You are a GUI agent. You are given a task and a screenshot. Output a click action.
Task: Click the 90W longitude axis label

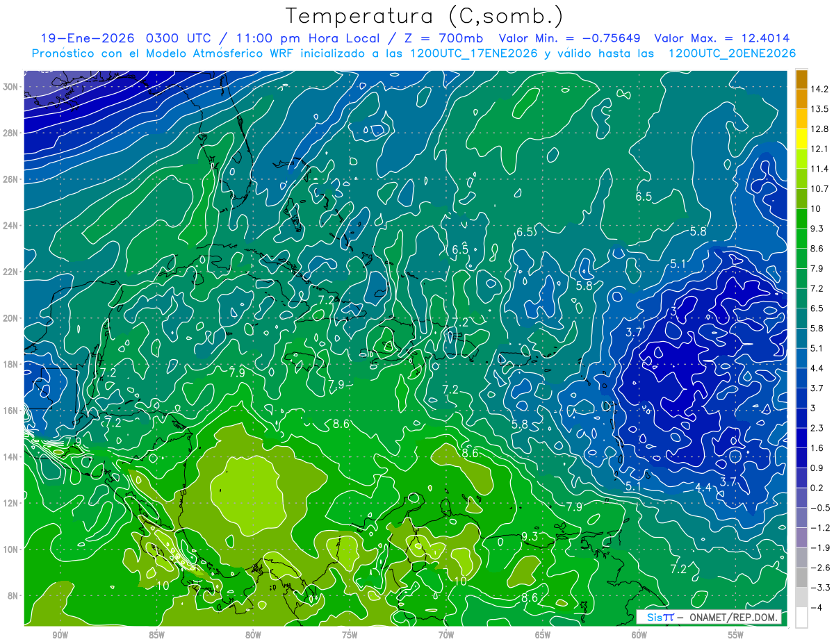tap(60, 635)
